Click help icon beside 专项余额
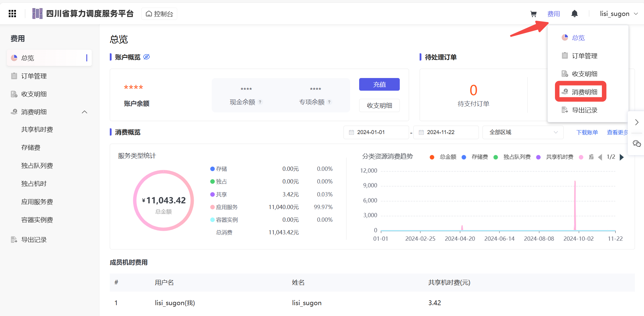The image size is (644, 316). [329, 102]
